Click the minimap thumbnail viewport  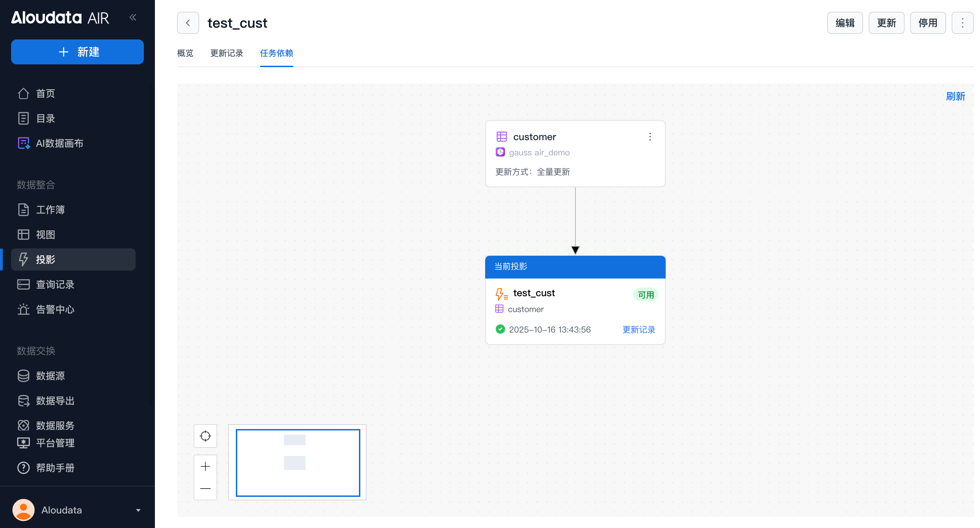click(298, 463)
